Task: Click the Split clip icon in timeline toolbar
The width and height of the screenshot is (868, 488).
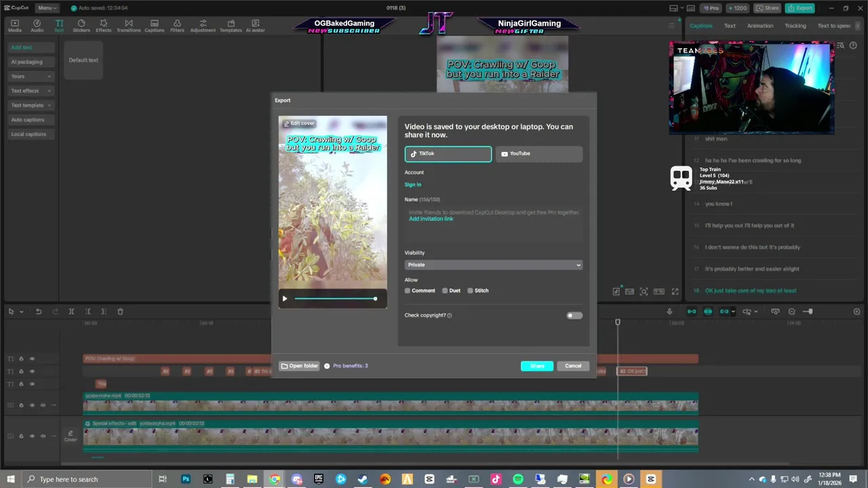Action: click(x=71, y=312)
